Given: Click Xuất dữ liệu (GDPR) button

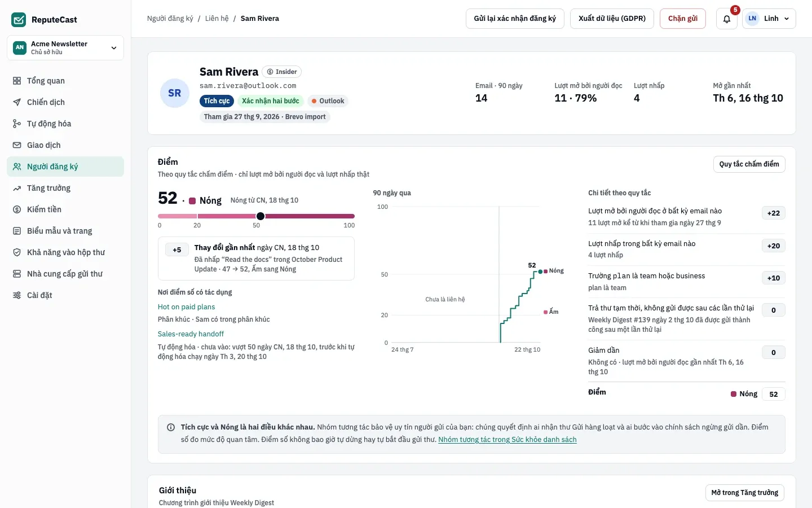Looking at the screenshot, I should pos(612,19).
